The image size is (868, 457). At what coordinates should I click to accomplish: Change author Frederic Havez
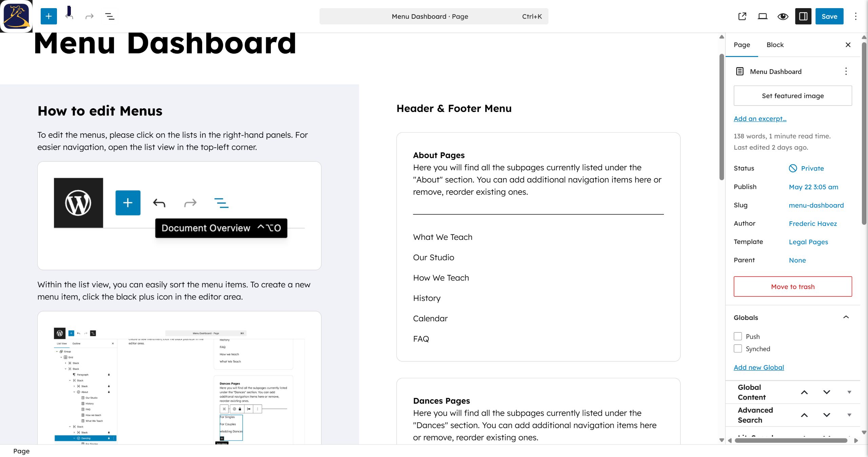point(813,224)
